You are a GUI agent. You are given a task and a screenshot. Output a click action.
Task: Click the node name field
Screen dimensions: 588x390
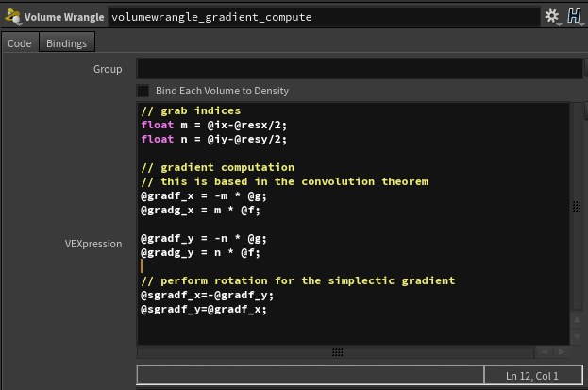321,17
